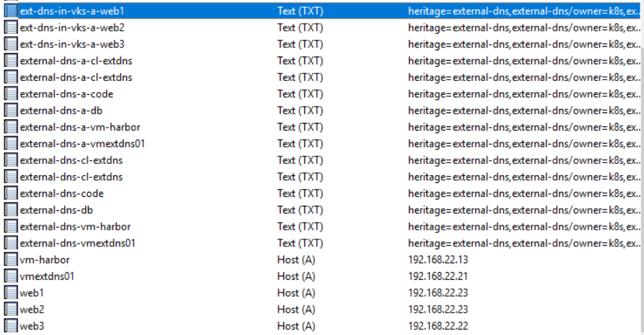This screenshot has height=335, width=644.
Task: Click the record icon beside ext-dns-in-vks-a-web3
Action: click(10, 44)
